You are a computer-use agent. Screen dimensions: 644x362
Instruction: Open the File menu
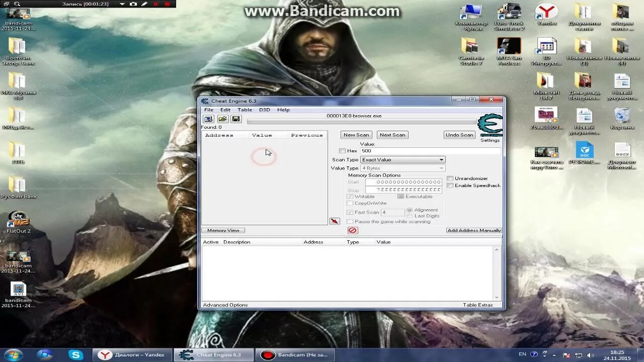point(208,110)
